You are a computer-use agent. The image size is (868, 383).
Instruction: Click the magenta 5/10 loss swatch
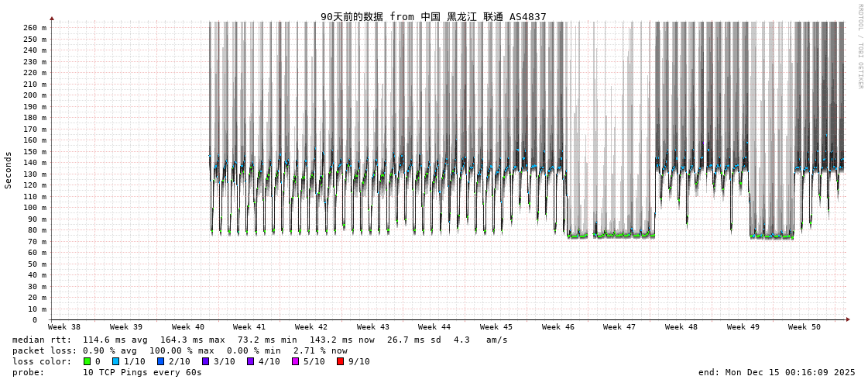(x=295, y=361)
